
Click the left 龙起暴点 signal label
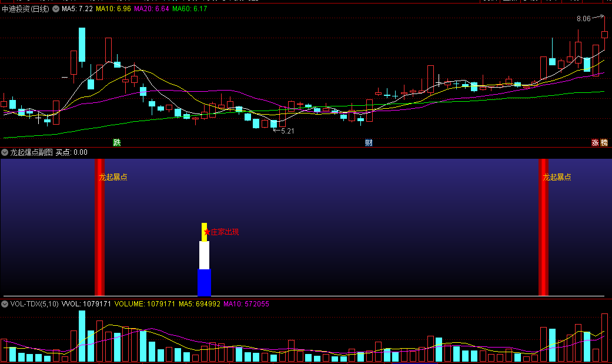pyautogui.click(x=113, y=177)
